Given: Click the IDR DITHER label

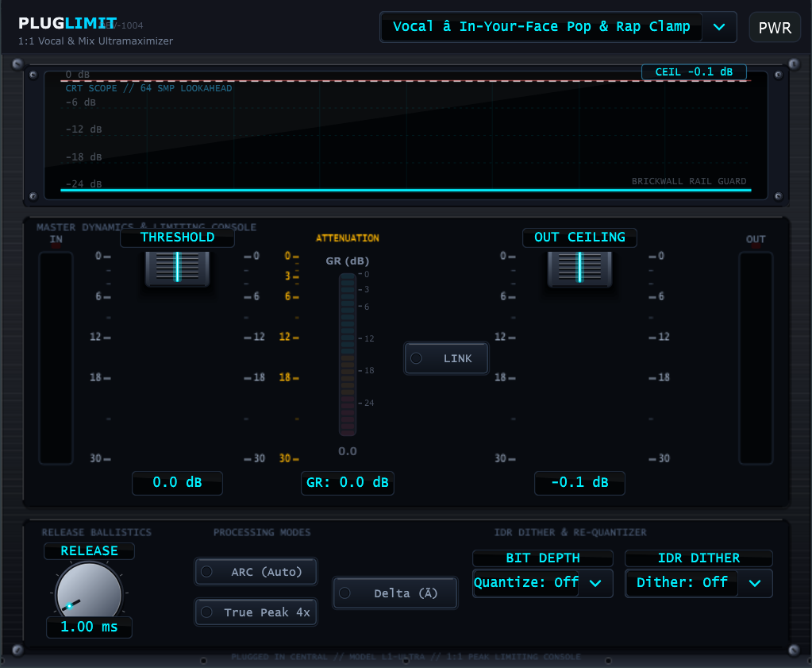Looking at the screenshot, I should click(698, 558).
